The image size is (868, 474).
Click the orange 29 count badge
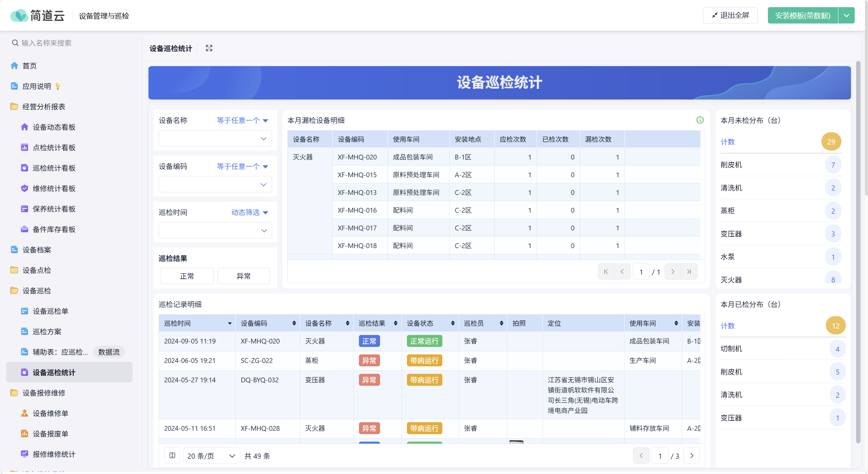(831, 141)
